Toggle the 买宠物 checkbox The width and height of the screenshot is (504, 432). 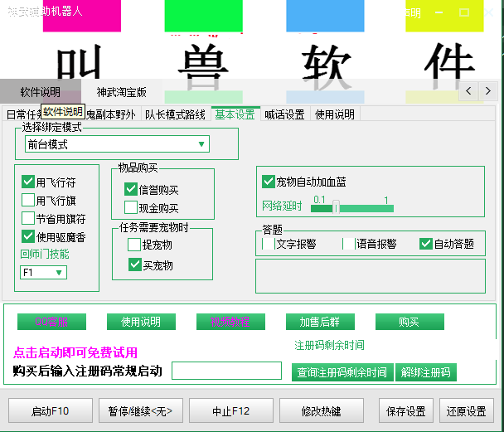click(134, 265)
